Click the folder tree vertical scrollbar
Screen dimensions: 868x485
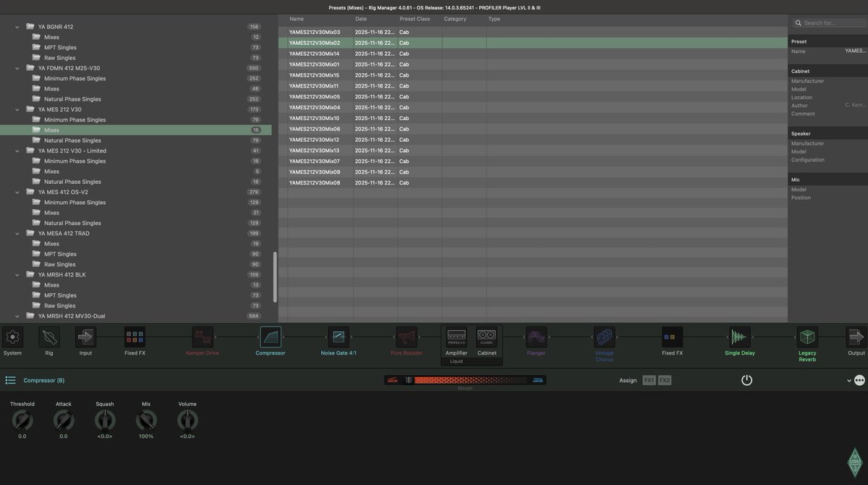(275, 277)
